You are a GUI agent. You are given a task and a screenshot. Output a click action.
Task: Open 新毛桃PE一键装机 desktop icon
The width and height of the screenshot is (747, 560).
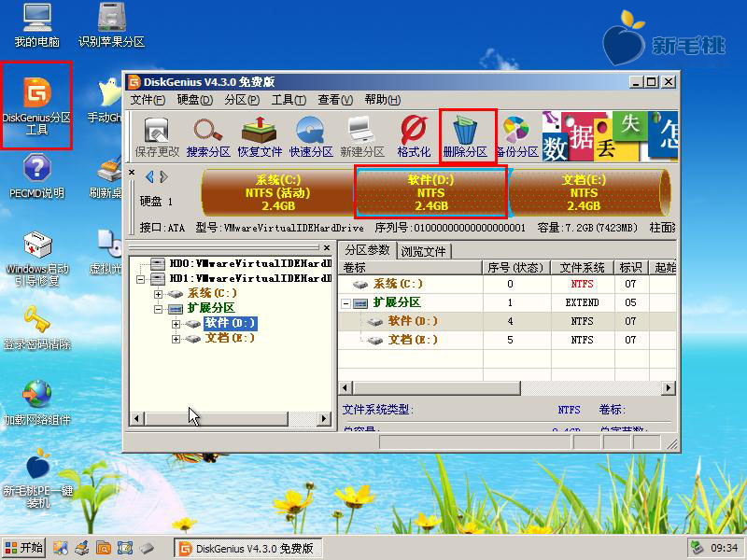(x=37, y=479)
